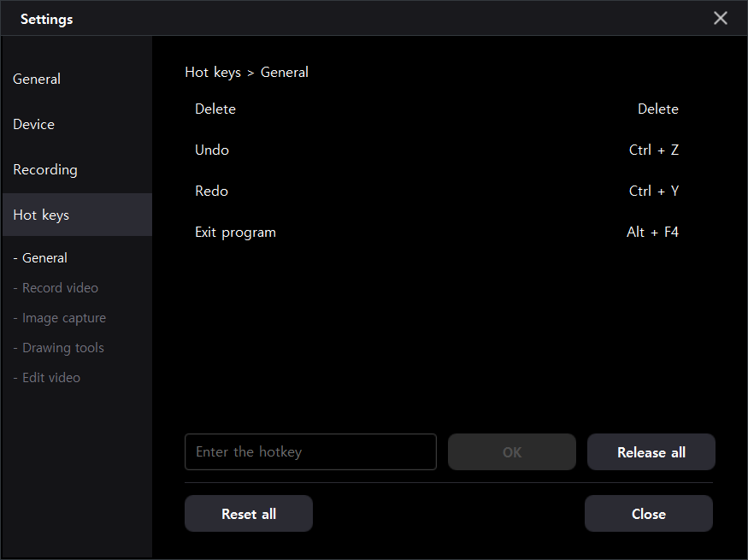Click the Reset all button
This screenshot has height=560, width=748.
(249, 514)
